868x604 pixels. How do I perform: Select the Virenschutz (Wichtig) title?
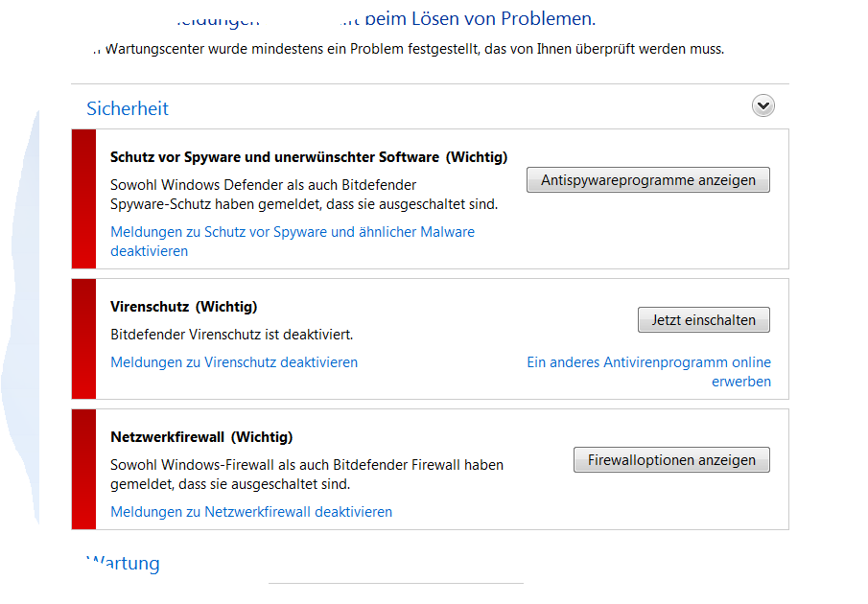pos(184,307)
